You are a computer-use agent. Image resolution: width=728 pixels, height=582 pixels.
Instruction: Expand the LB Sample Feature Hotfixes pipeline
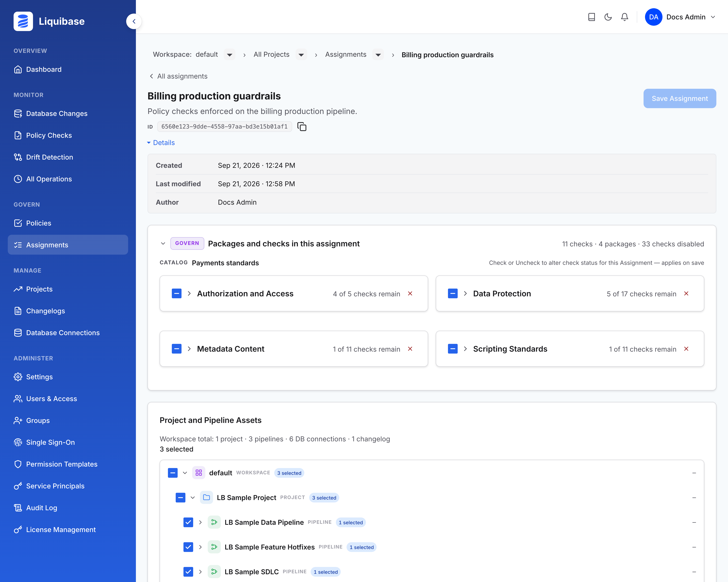click(x=200, y=547)
